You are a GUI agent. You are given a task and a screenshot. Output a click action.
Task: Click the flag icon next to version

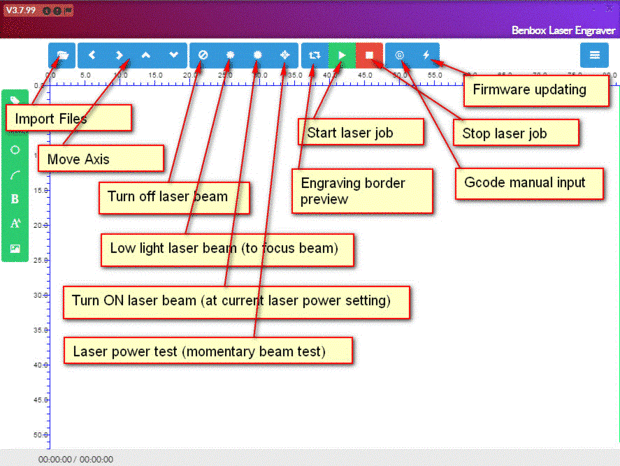click(x=68, y=10)
